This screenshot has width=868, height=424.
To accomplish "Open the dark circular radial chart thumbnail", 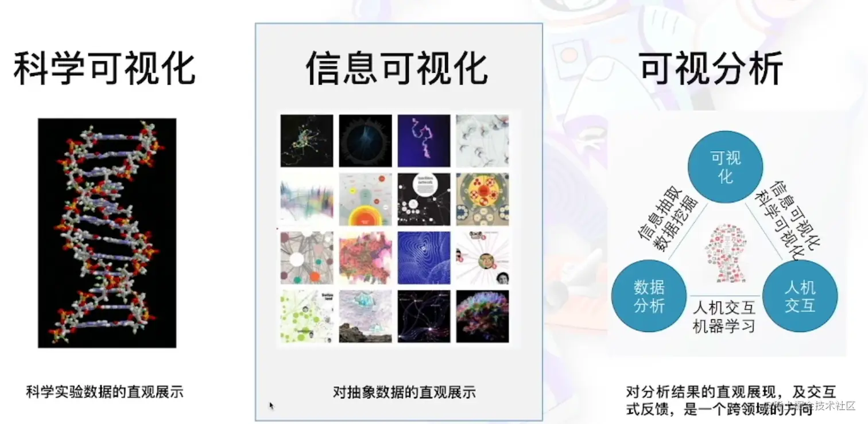I will (x=366, y=141).
